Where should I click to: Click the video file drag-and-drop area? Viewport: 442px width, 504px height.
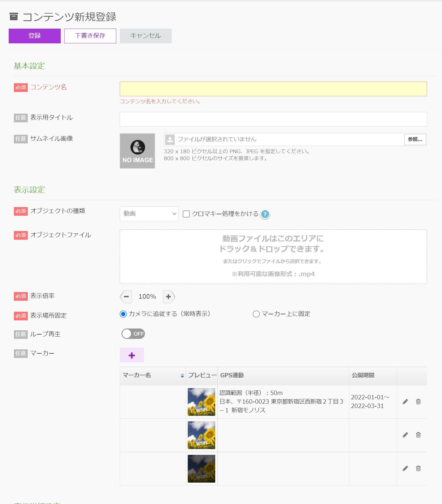[273, 256]
